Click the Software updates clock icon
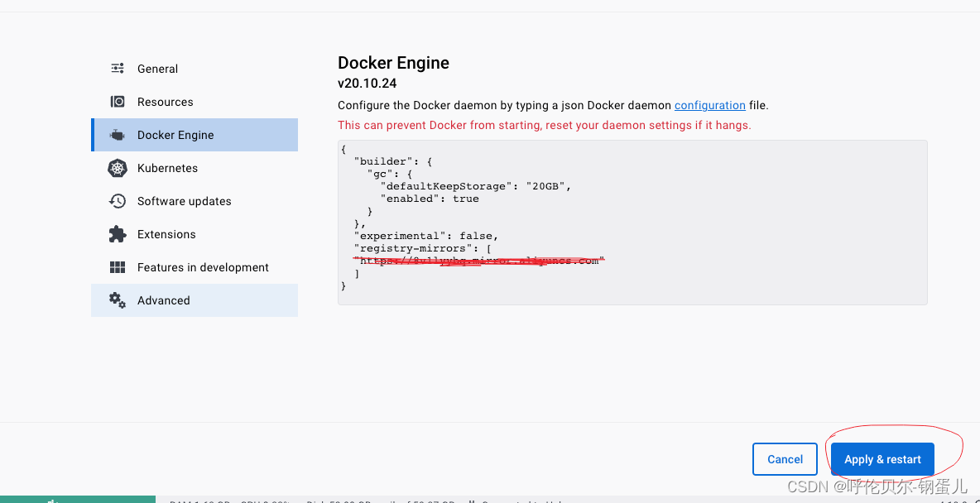980x503 pixels. coord(118,201)
